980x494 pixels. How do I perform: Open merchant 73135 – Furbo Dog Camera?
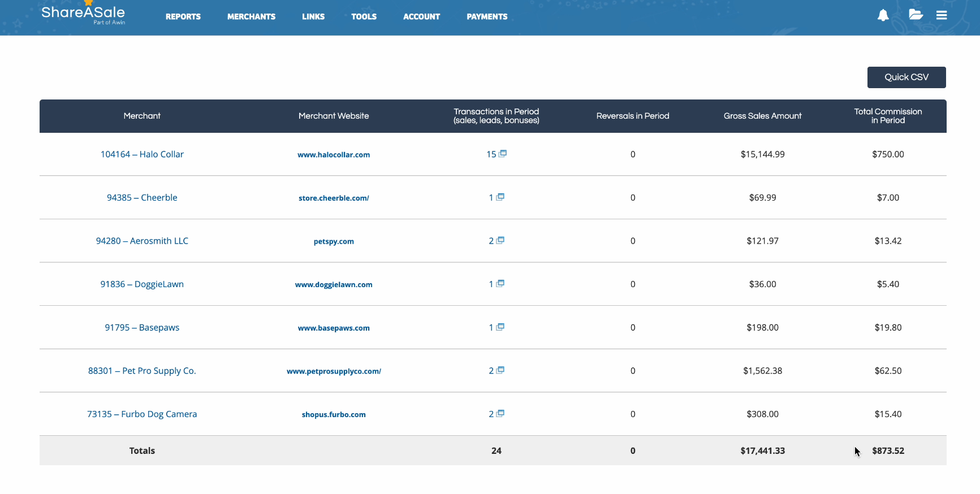[x=142, y=414]
